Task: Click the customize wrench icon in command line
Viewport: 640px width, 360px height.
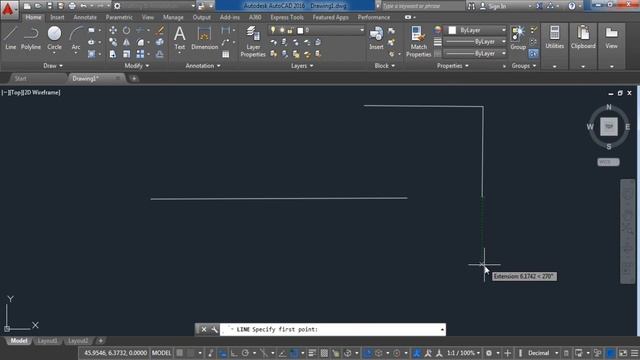Action: (214, 329)
